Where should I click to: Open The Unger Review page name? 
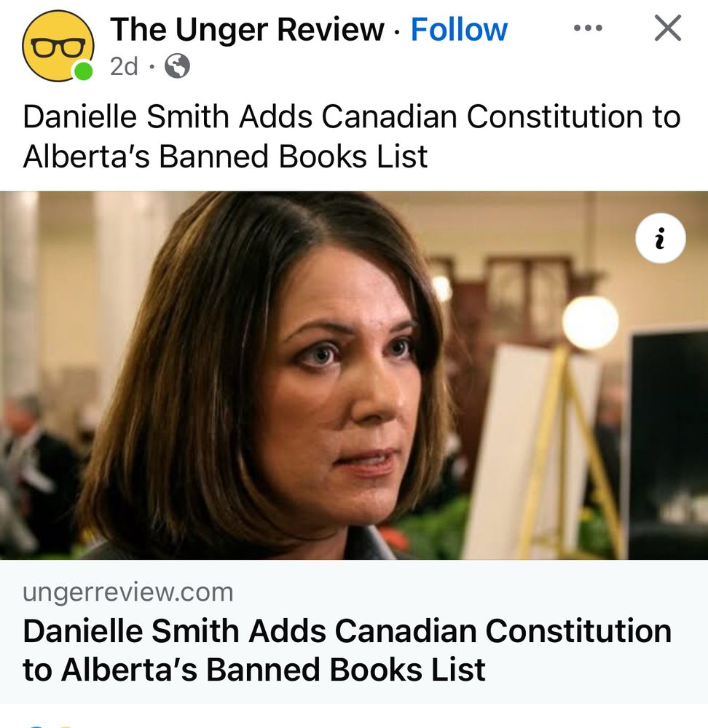(247, 30)
